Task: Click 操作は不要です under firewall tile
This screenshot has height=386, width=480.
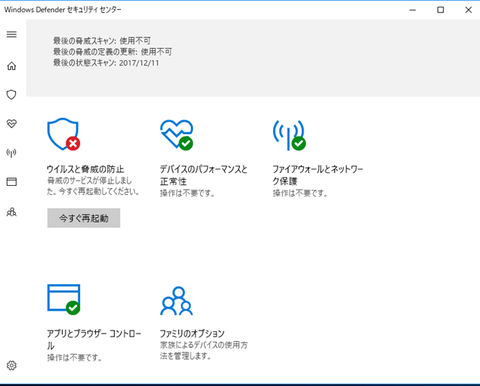Action: click(300, 193)
